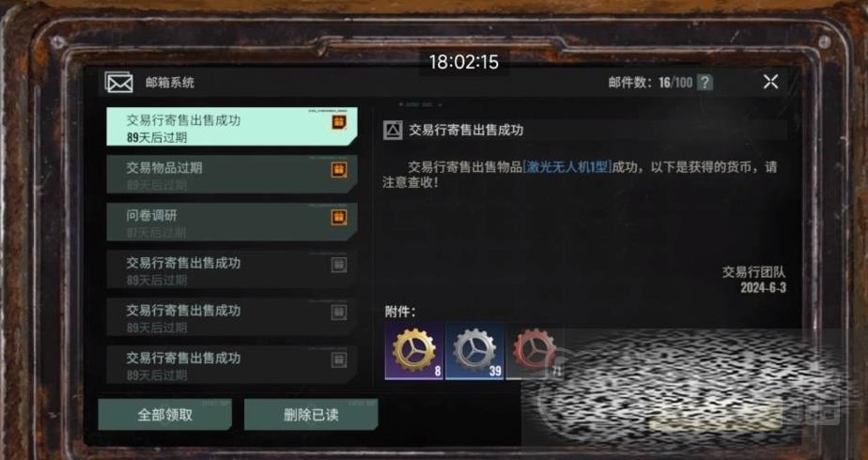
Task: Open the 交易物品过期 mail
Action: [x=231, y=175]
